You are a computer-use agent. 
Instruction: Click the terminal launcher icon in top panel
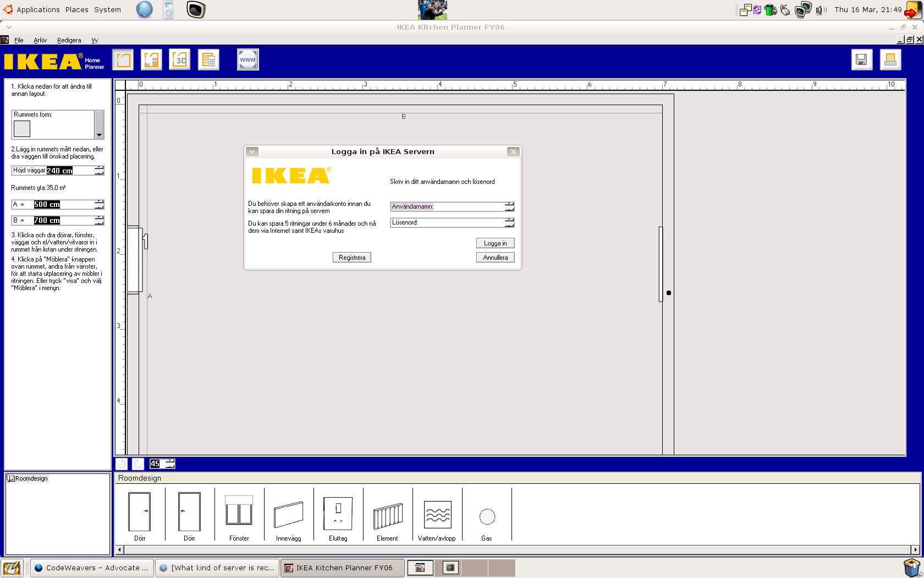pos(196,9)
